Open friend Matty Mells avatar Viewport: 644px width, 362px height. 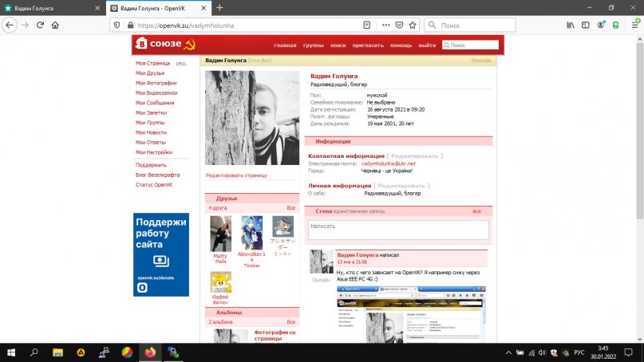220,234
